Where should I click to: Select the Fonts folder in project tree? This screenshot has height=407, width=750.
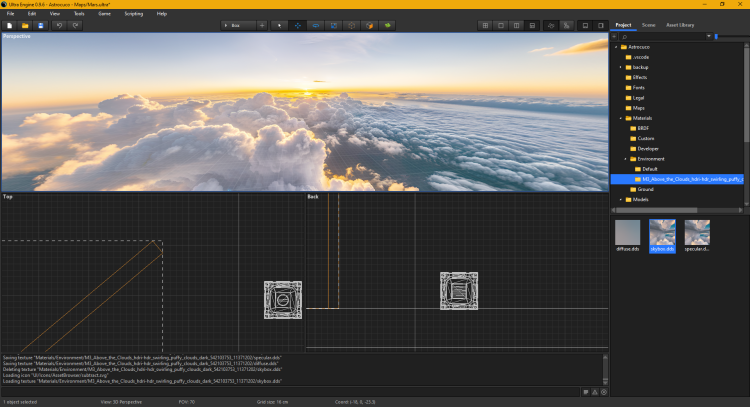click(x=638, y=88)
